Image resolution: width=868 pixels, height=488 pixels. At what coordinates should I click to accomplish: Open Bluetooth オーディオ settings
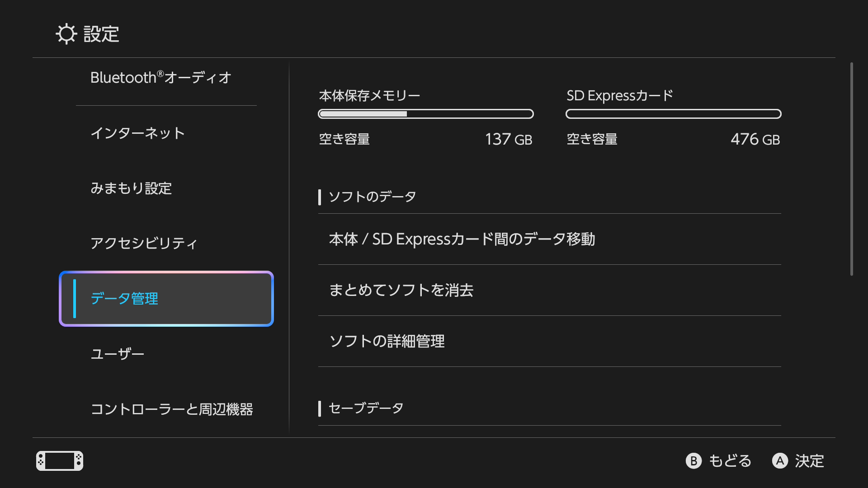[161, 78]
